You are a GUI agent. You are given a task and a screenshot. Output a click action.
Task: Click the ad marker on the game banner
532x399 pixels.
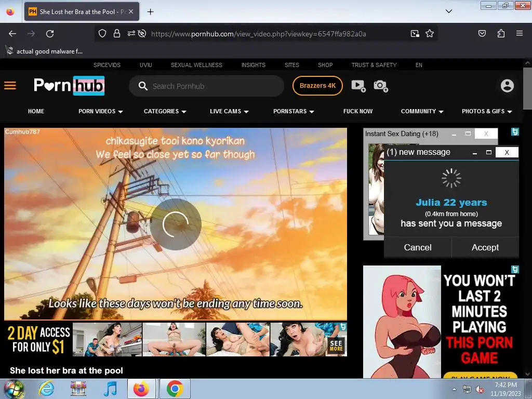click(515, 270)
